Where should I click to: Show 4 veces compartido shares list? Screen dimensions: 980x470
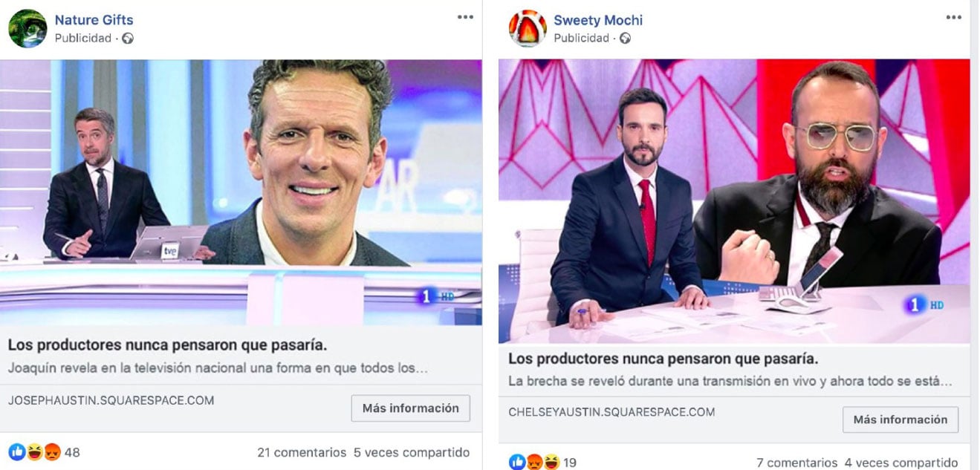(902, 463)
